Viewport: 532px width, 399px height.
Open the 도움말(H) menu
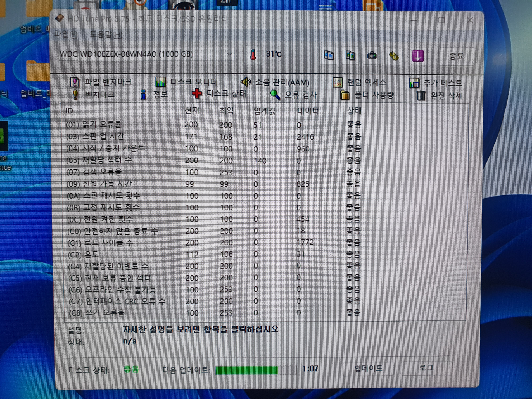pos(106,35)
